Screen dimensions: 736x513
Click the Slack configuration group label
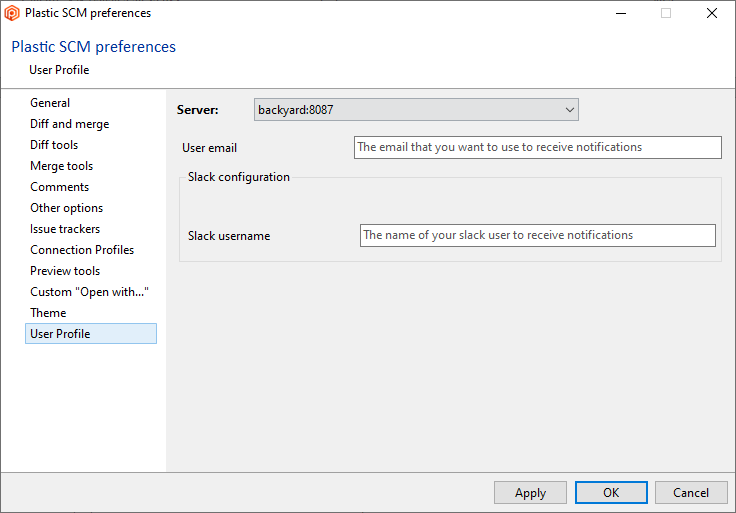coord(238,177)
